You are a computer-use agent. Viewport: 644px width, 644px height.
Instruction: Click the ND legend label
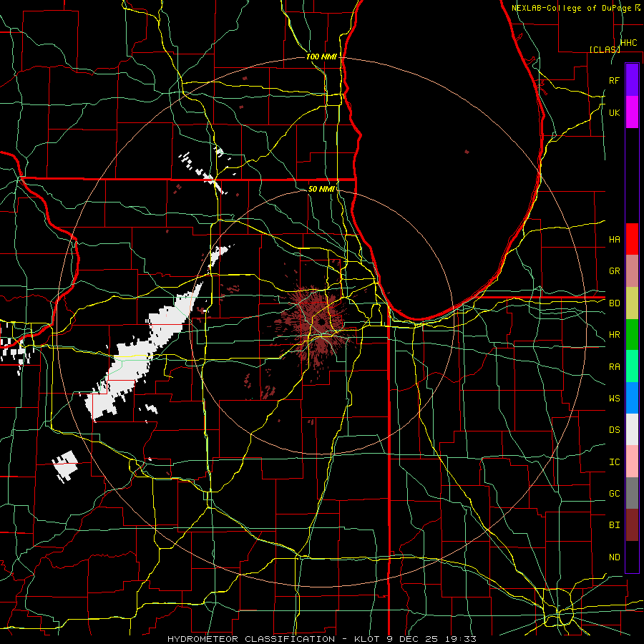(615, 557)
